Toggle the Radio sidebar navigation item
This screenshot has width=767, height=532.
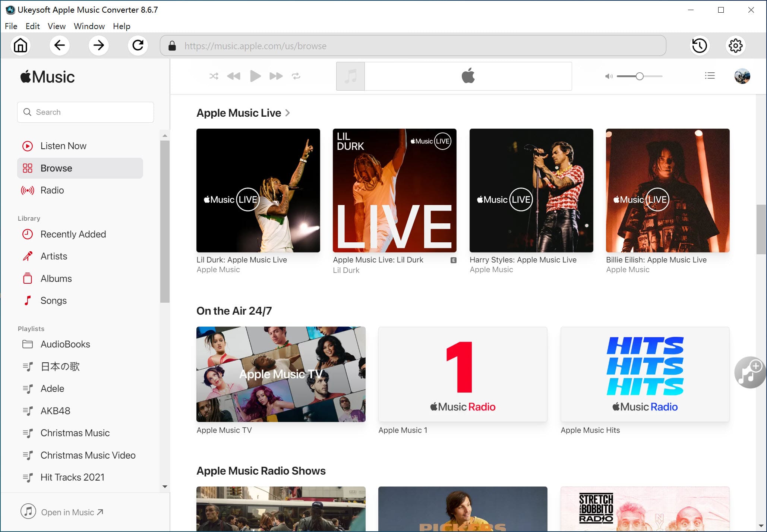(52, 190)
